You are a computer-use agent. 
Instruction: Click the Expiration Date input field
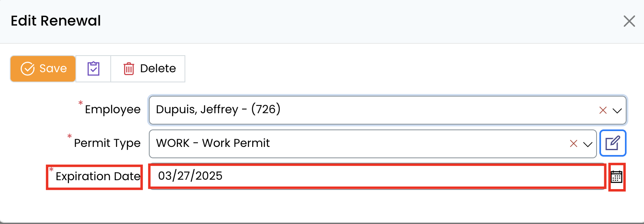tap(377, 176)
